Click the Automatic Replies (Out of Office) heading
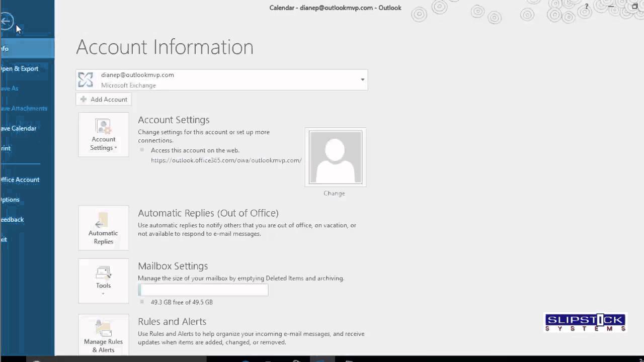The width and height of the screenshot is (644, 362). (x=208, y=213)
